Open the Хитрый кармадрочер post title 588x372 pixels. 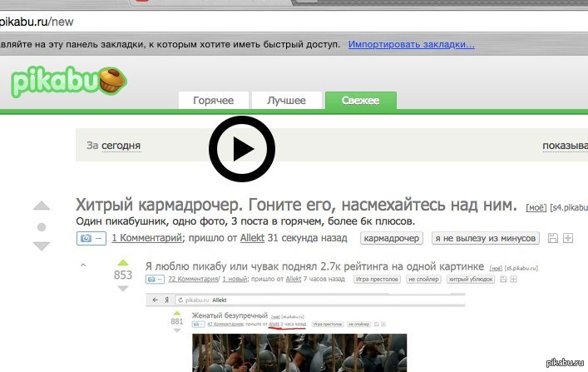[x=296, y=205]
